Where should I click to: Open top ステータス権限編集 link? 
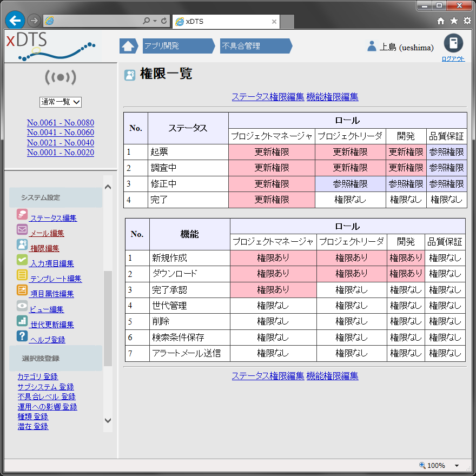point(268,97)
